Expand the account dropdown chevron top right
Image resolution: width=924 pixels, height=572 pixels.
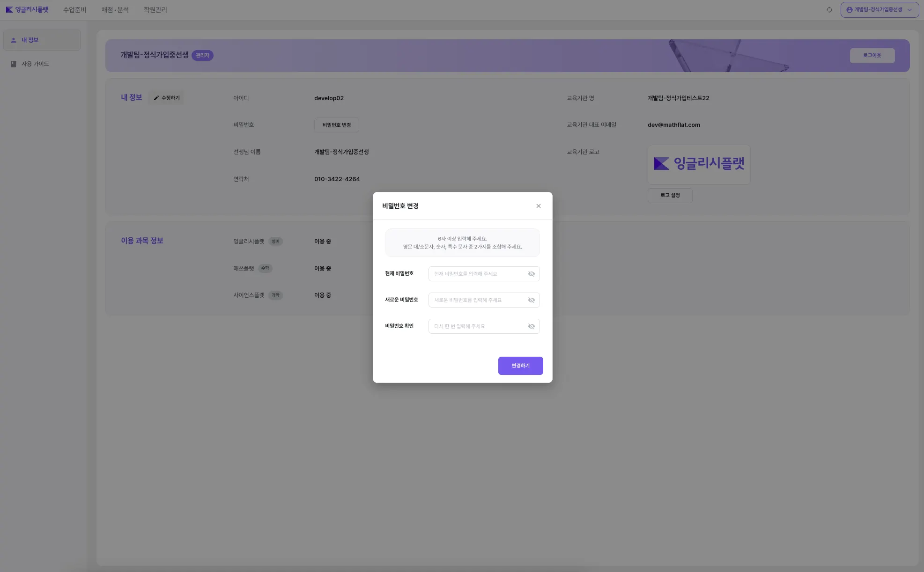[x=909, y=10]
